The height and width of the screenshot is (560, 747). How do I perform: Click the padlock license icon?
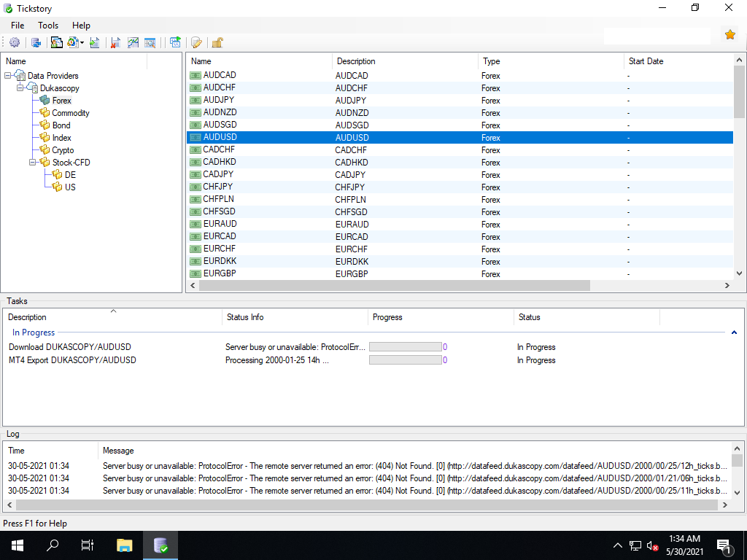coord(217,42)
